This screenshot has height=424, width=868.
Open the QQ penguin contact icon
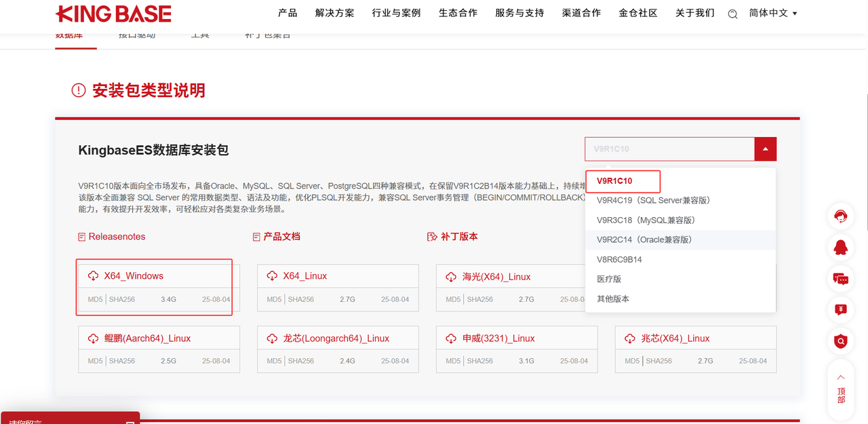(841, 248)
